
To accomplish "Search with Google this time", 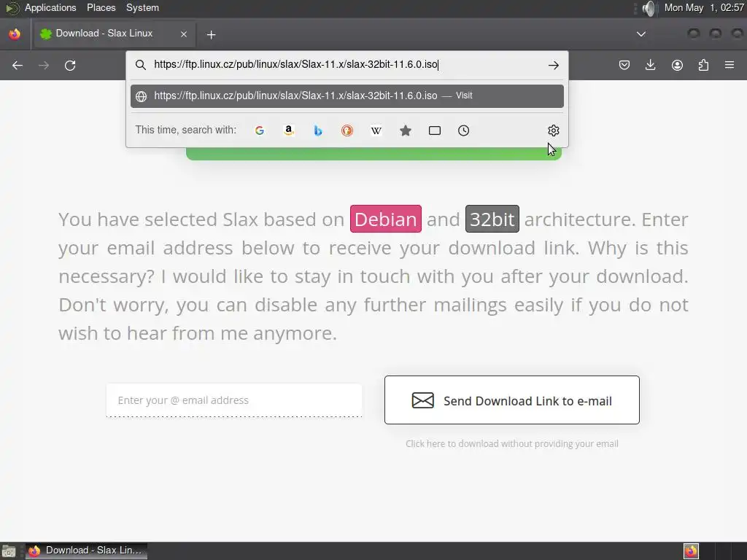I will [260, 131].
